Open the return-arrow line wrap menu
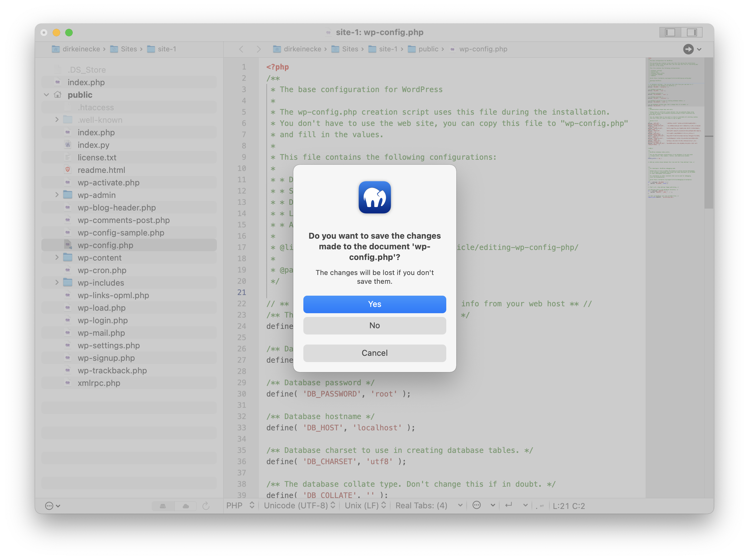The height and width of the screenshot is (560, 749). click(516, 506)
